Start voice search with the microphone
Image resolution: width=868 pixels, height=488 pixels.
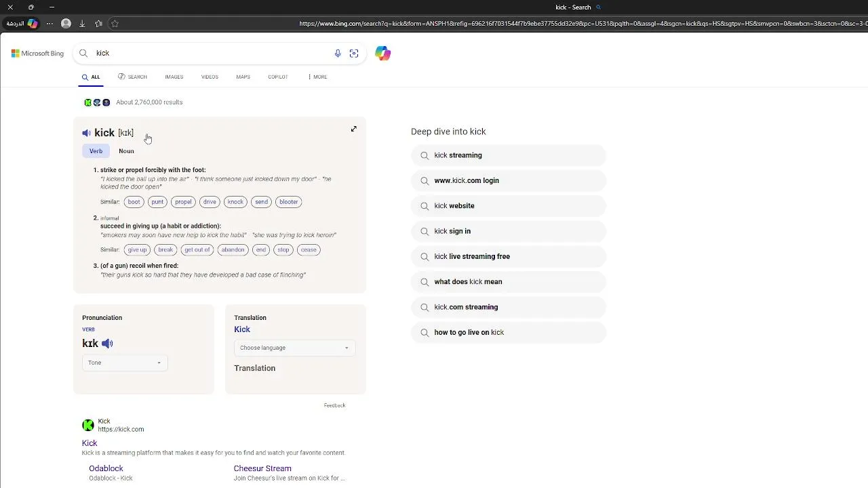pyautogui.click(x=338, y=53)
